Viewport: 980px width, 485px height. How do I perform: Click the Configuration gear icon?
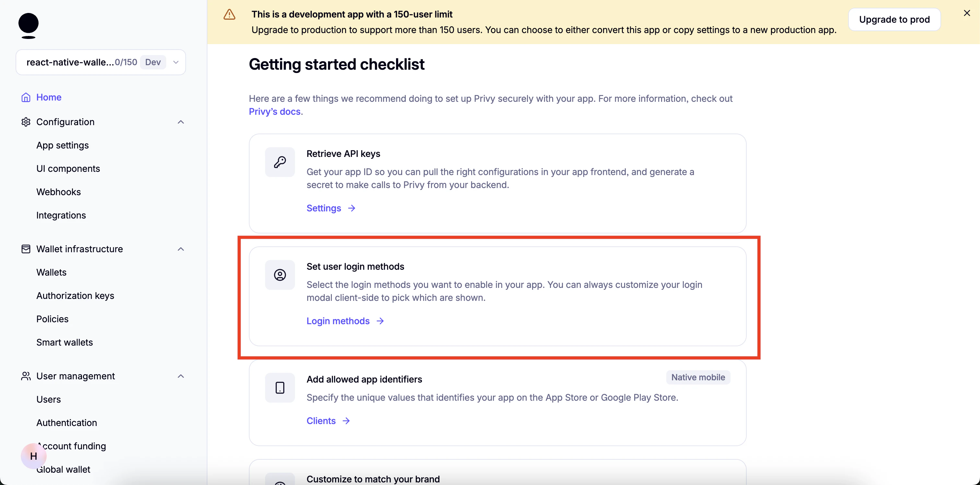[25, 122]
